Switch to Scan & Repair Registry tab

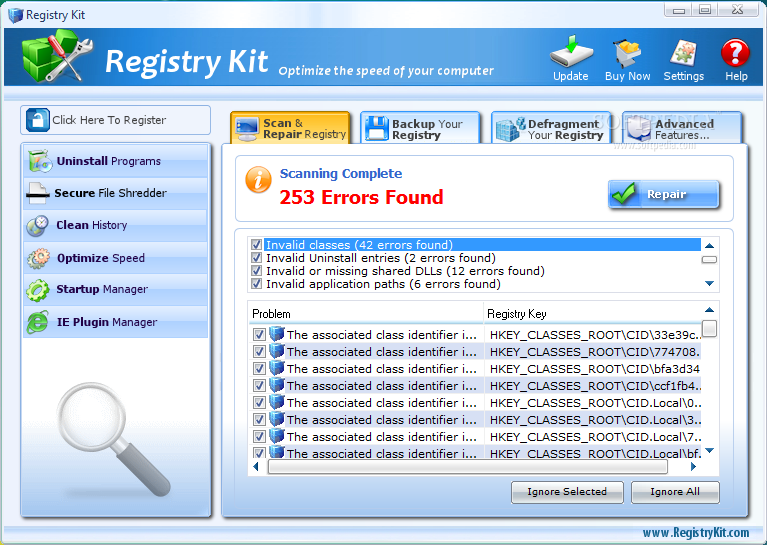tap(291, 129)
